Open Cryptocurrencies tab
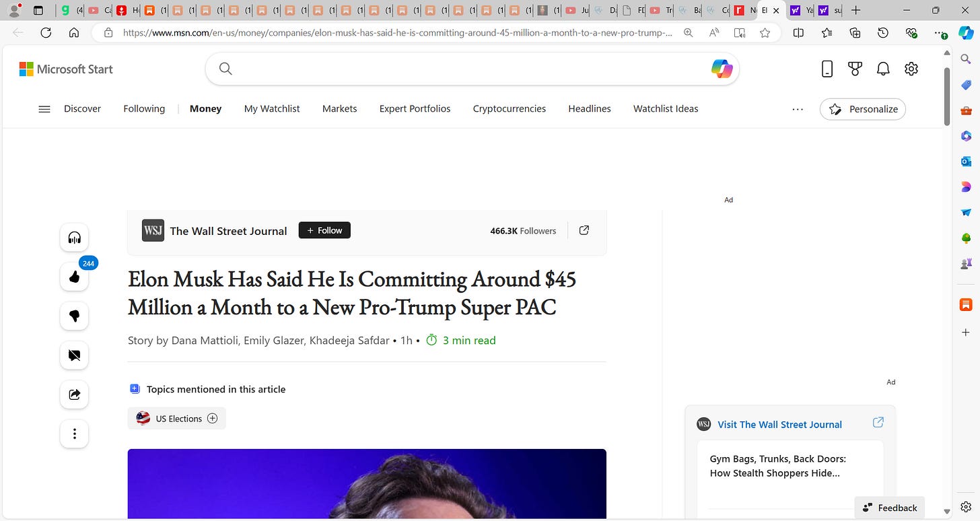Viewport: 980px width, 521px height. point(510,108)
